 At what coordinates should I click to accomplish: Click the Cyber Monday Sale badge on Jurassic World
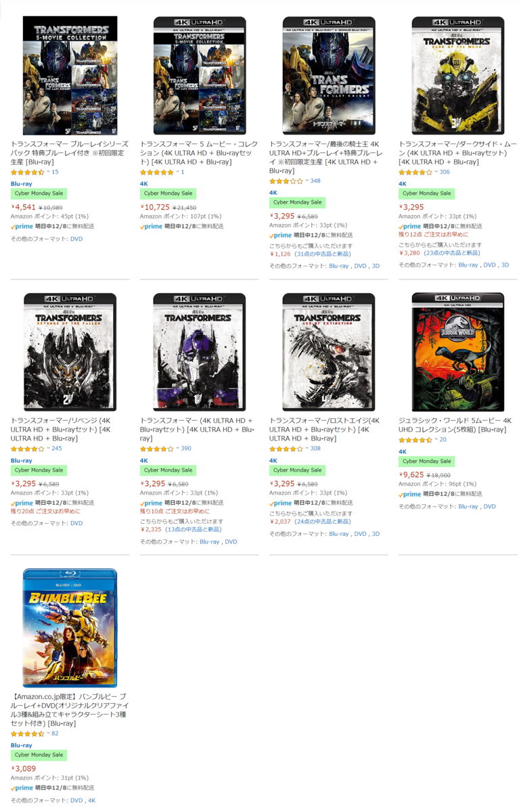tap(426, 461)
